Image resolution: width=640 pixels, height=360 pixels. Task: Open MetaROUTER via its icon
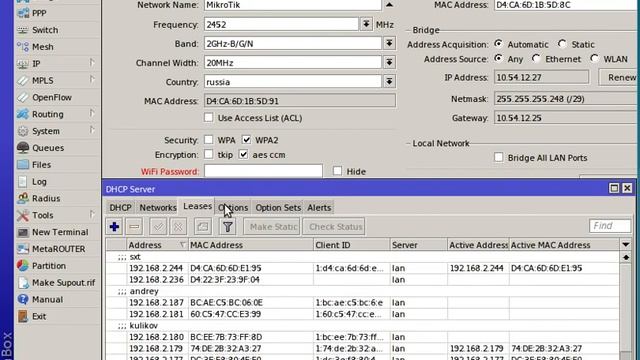23,249
